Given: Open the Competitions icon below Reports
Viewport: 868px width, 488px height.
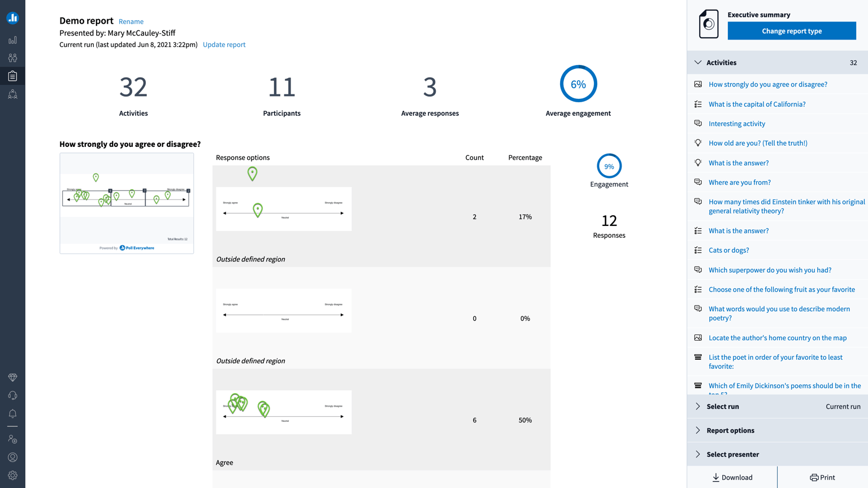Looking at the screenshot, I should (x=12, y=94).
